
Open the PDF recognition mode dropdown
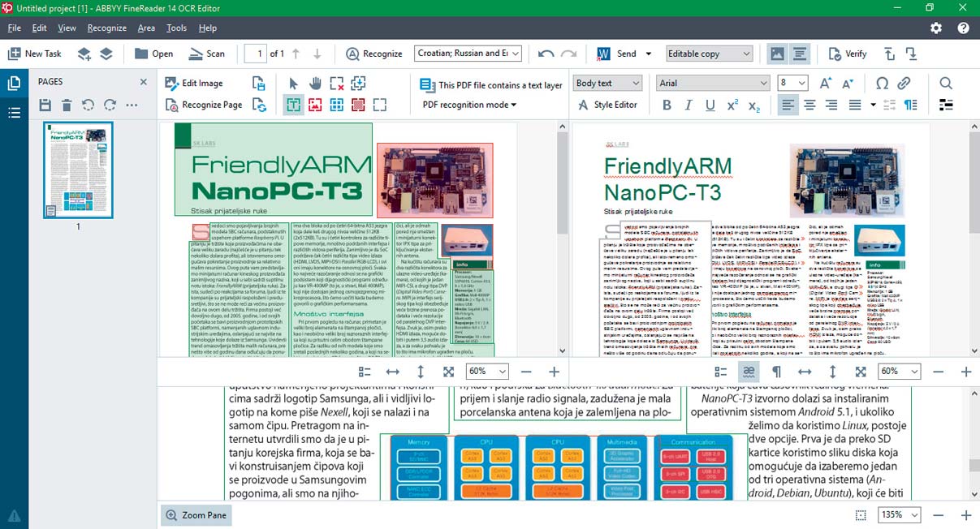pos(469,105)
